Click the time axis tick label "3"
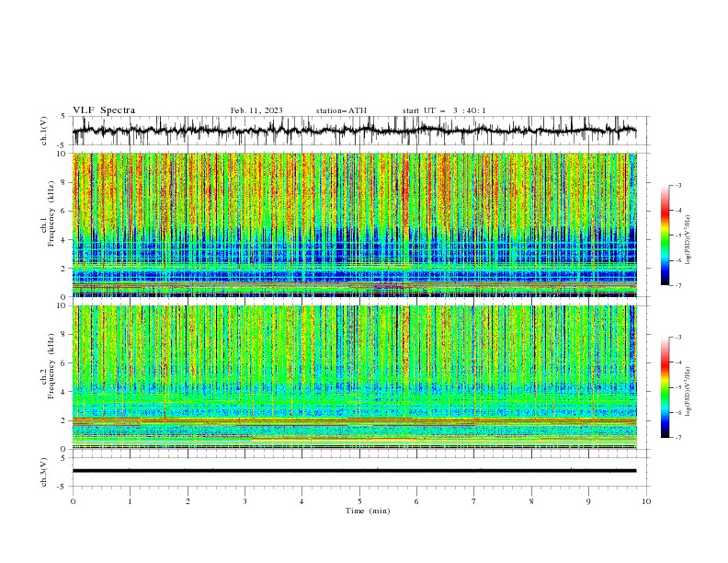 point(245,501)
